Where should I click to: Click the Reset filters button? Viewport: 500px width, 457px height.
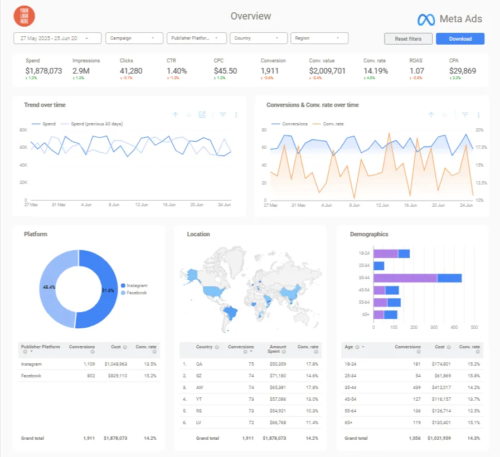(x=408, y=39)
